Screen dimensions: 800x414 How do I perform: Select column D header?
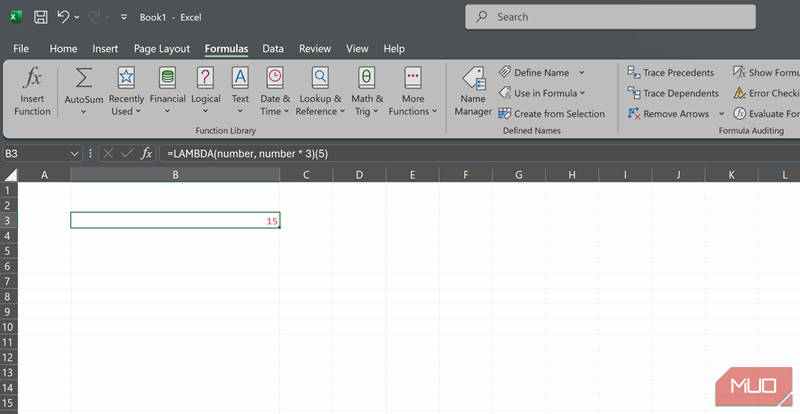pos(360,175)
